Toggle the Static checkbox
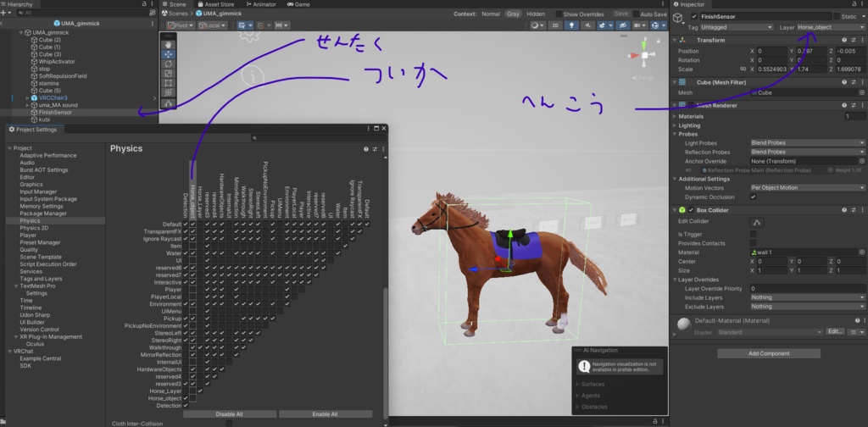This screenshot has height=427, width=868. [x=837, y=17]
